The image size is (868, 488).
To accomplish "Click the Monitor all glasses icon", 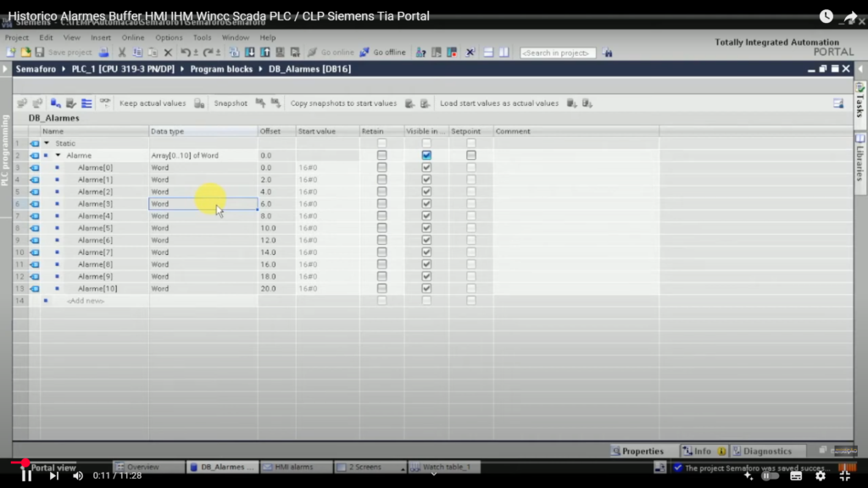I will (104, 103).
